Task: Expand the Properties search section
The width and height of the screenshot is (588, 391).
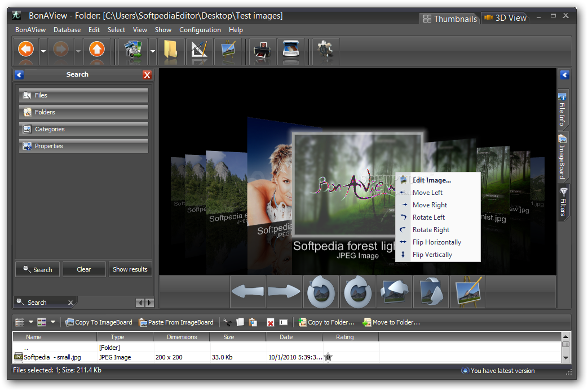Action: pyautogui.click(x=83, y=146)
